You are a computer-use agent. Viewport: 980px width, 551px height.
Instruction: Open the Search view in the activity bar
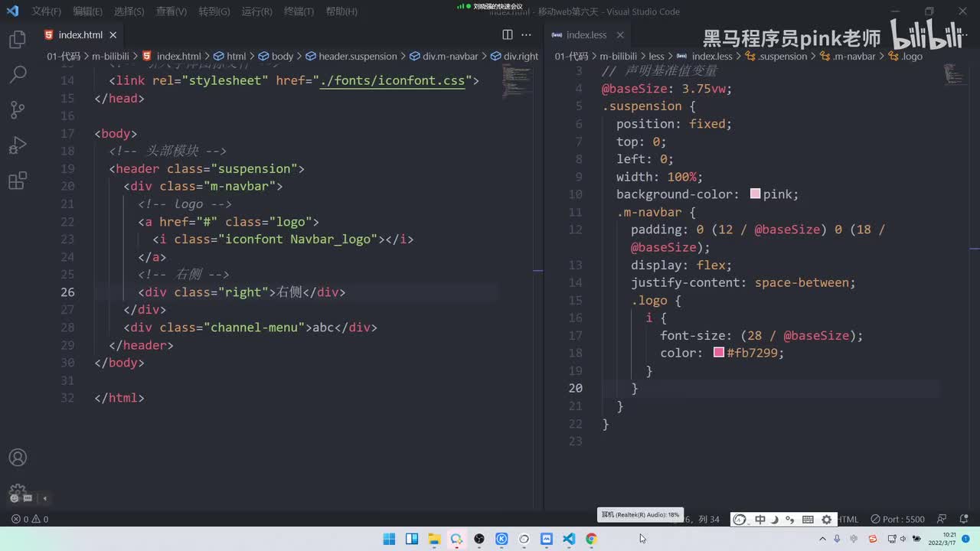point(18,74)
